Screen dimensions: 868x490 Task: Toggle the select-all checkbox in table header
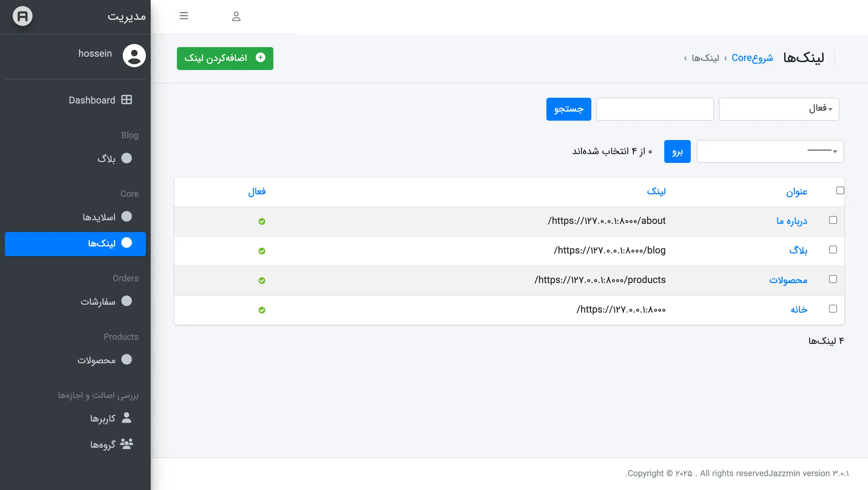(x=840, y=190)
